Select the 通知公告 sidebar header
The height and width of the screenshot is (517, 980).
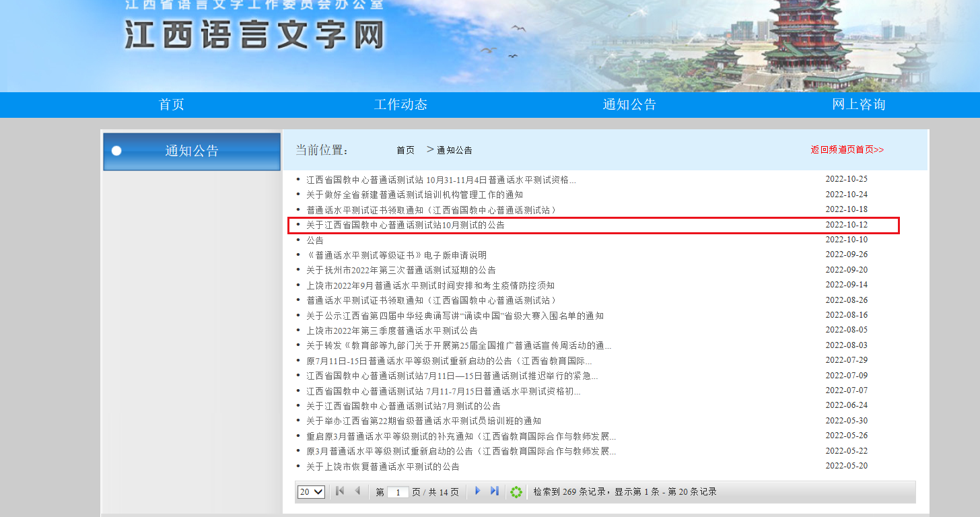click(x=192, y=151)
